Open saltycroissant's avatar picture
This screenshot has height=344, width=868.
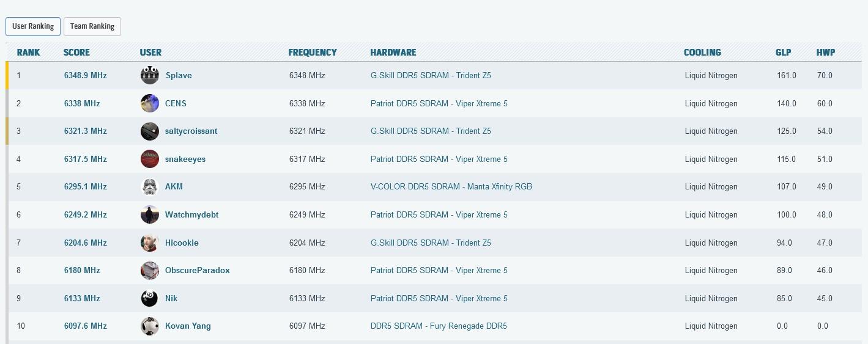150,131
